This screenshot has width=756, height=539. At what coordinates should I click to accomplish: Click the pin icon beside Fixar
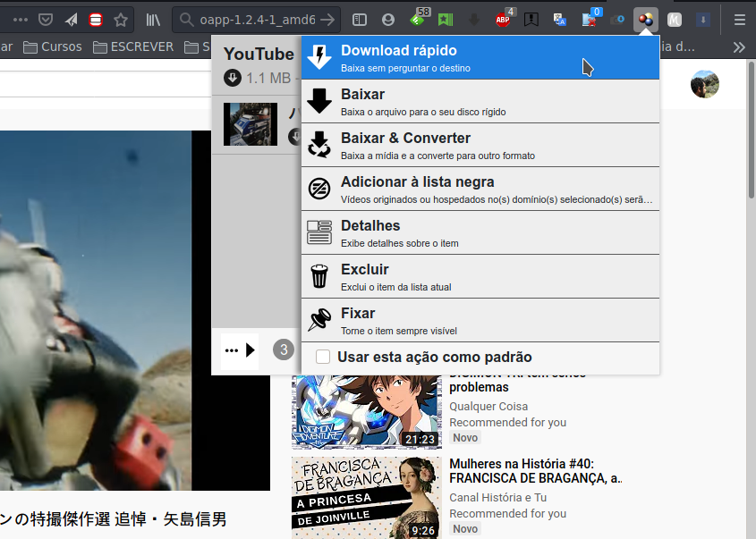(x=319, y=320)
